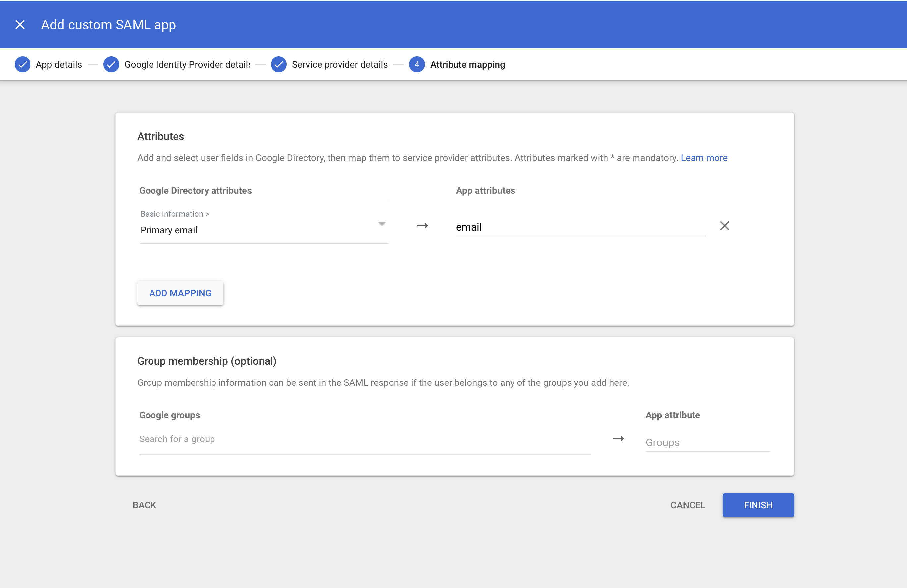Click the Attributes section heading
The image size is (907, 588).
tap(160, 137)
